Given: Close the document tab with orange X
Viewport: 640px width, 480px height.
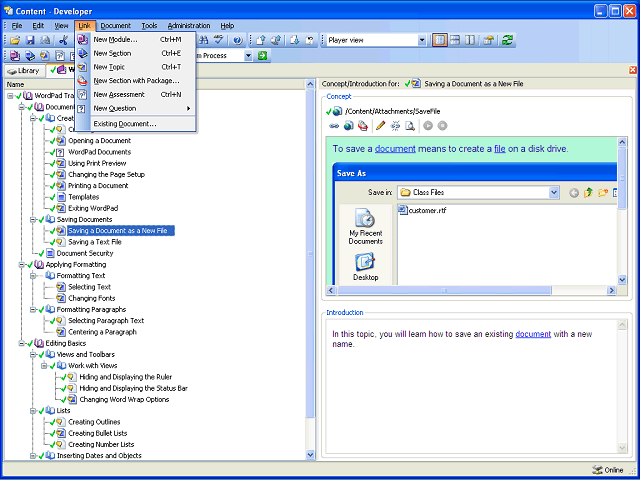Looking at the screenshot, I should click(x=633, y=70).
